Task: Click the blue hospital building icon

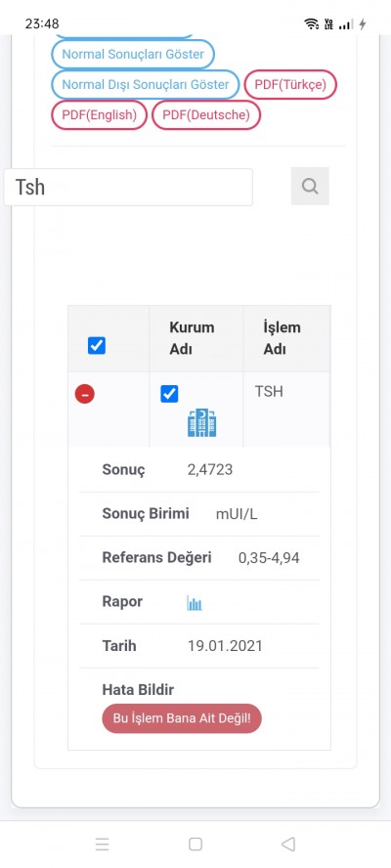Action: pos(201,423)
